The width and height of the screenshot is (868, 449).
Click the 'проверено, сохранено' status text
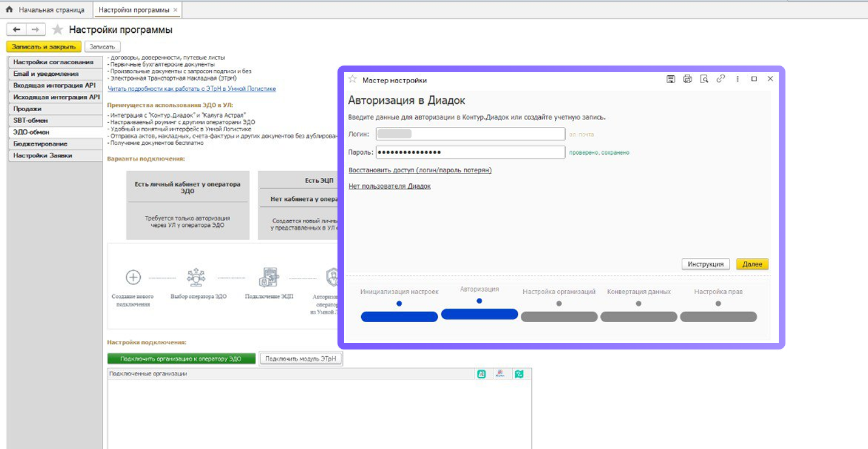point(599,152)
